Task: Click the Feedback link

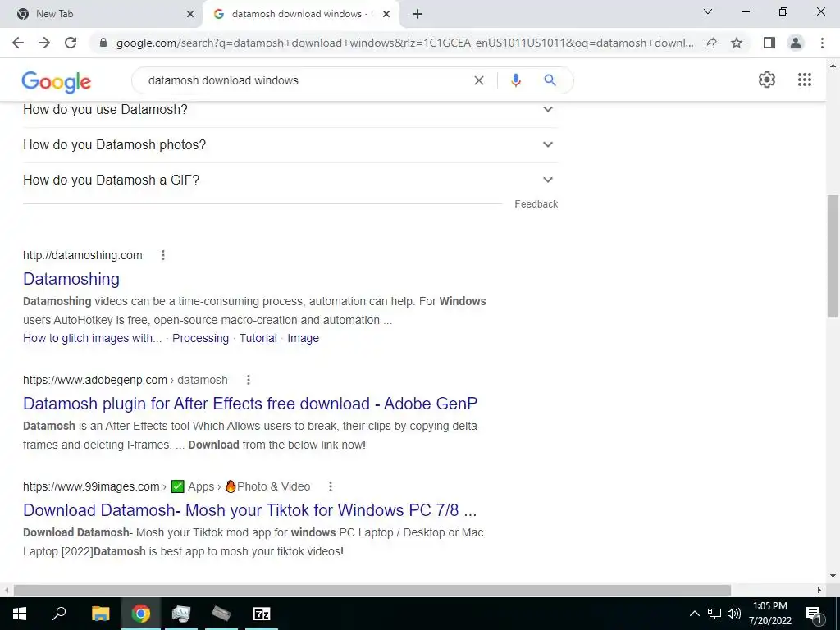Action: click(x=536, y=204)
